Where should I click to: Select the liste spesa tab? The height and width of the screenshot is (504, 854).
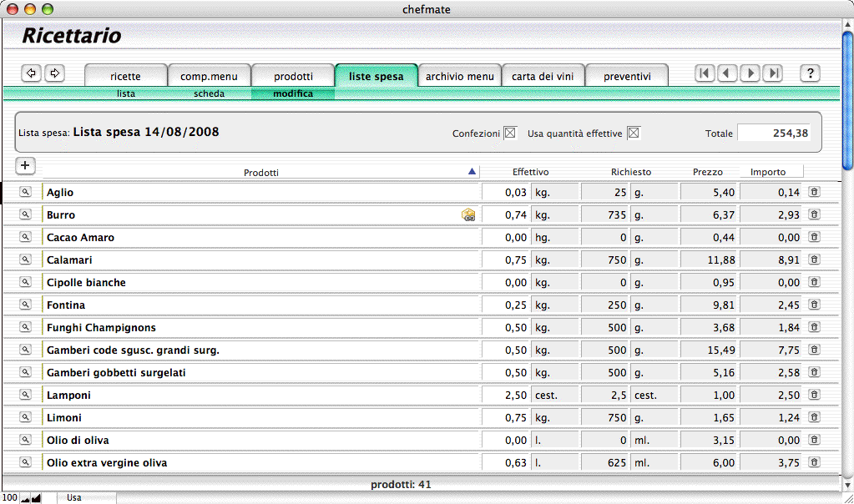click(x=376, y=76)
